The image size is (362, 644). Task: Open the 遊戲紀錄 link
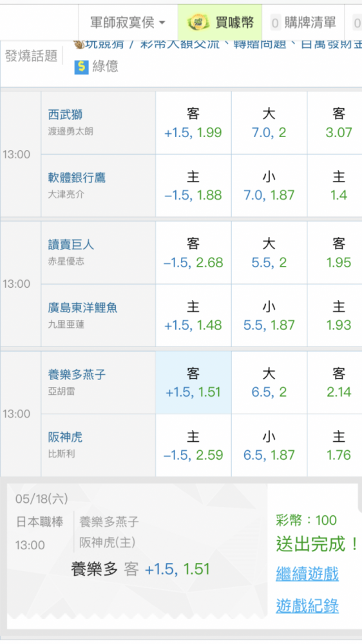(307, 605)
